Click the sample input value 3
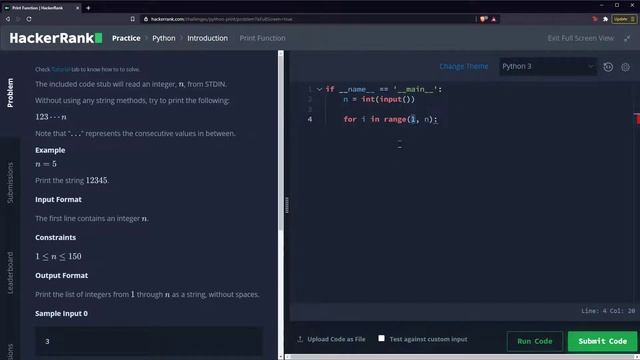Viewport: 640px width, 360px height. (47, 341)
